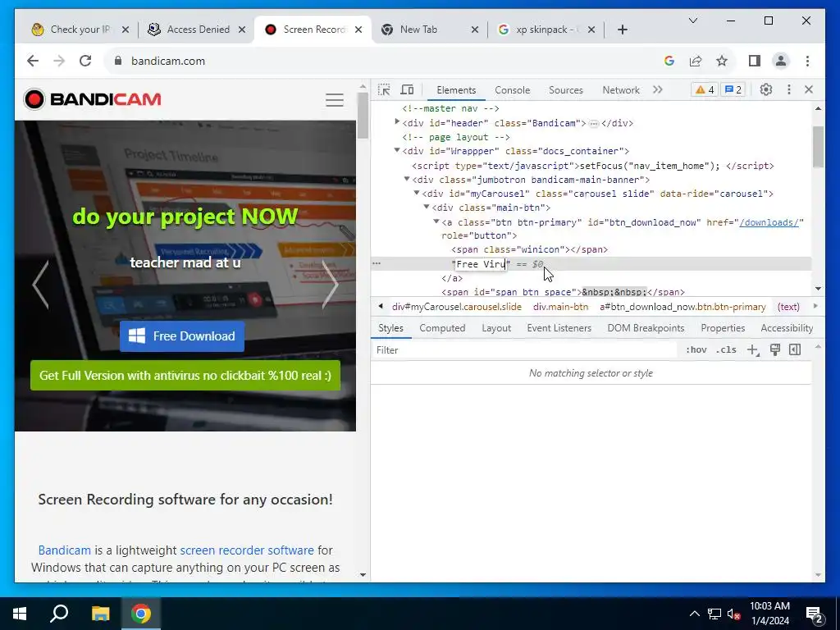This screenshot has width=840, height=630.
Task: Open a new browser tab plus button
Action: (x=622, y=30)
